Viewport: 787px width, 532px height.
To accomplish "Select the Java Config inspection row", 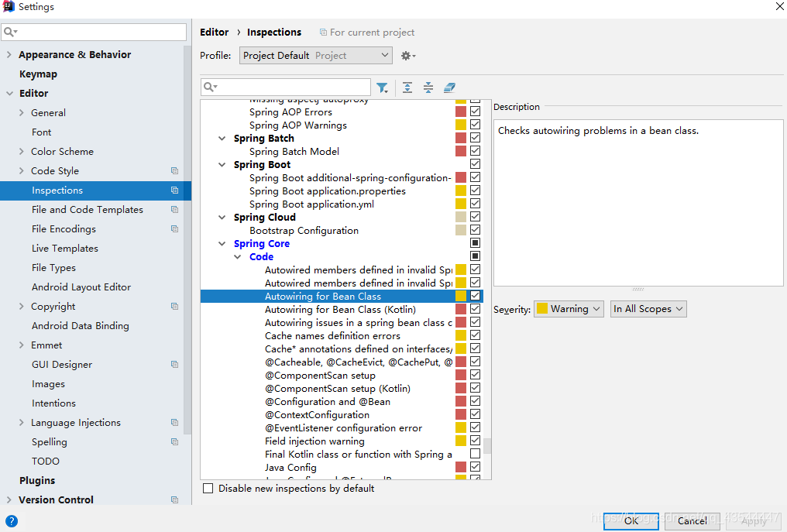I will coord(342,467).
